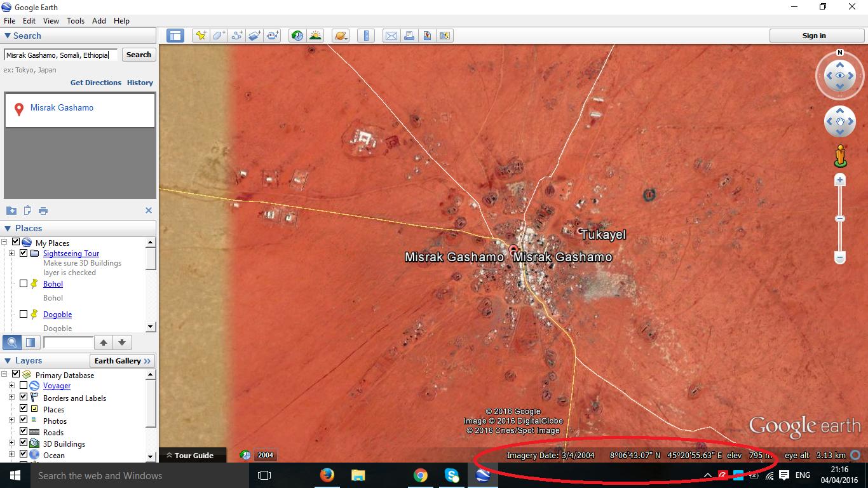Collapse the My Places tree node

click(x=4, y=242)
